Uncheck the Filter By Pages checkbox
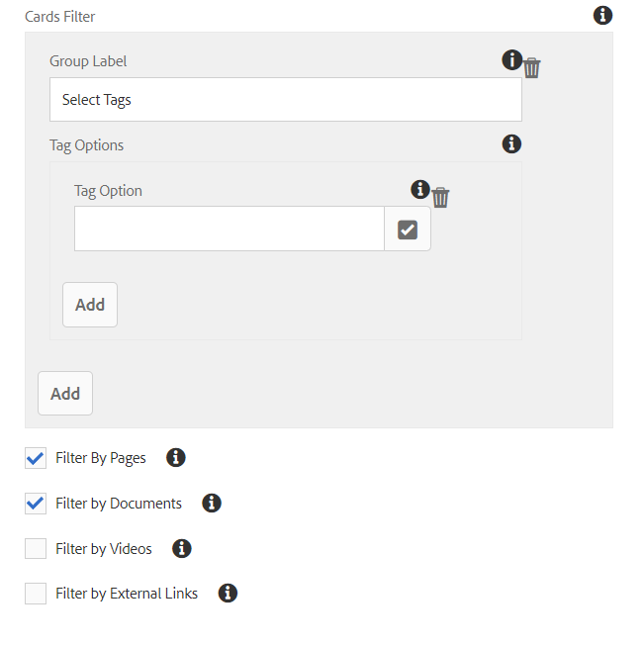Screen dimensions: 644x647 tap(36, 458)
